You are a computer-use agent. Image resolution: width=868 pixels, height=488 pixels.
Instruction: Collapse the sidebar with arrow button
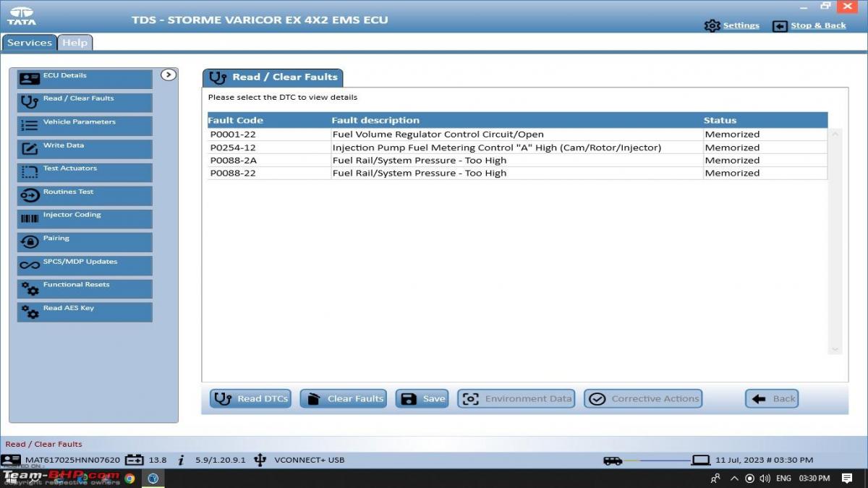(169, 74)
